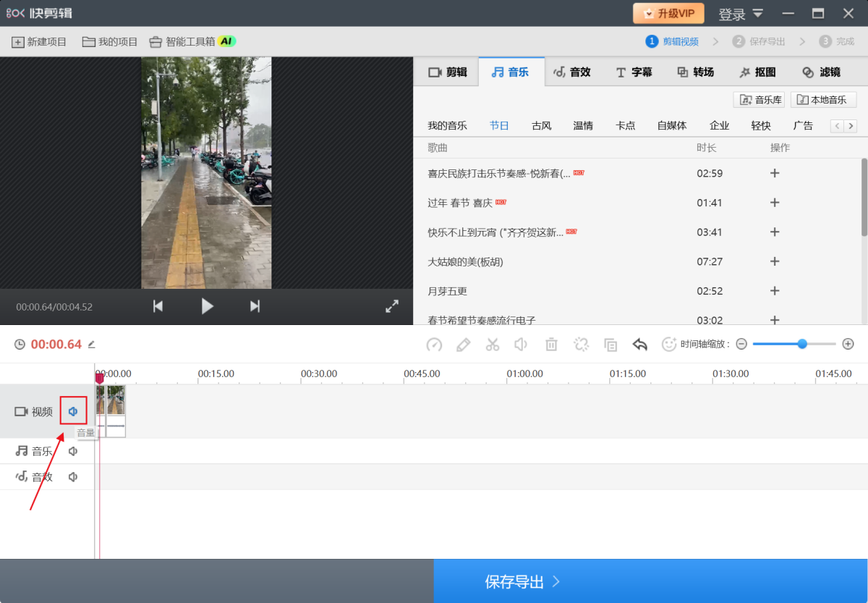Mute the 音效 track volume
Screen dimensions: 868x603
pos(73,477)
